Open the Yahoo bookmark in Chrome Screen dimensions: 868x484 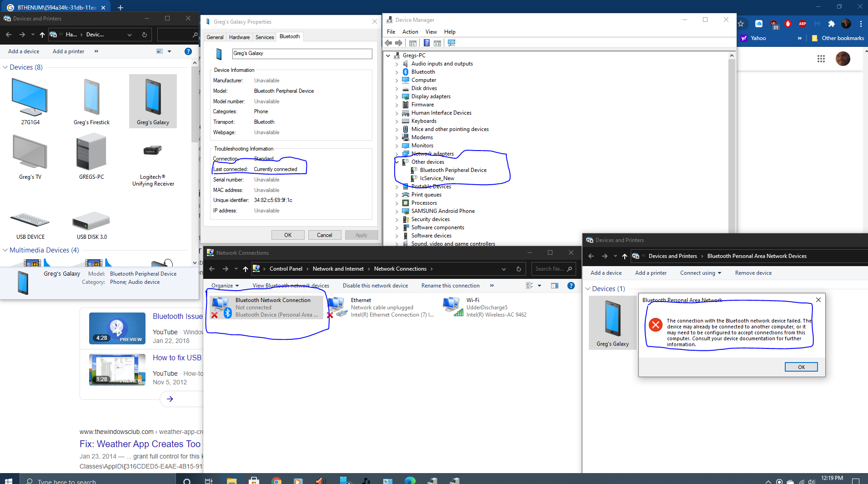pos(753,38)
